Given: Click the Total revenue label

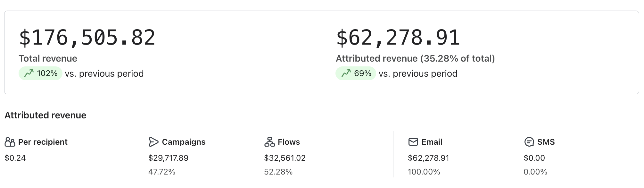Looking at the screenshot, I should pyautogui.click(x=48, y=58).
